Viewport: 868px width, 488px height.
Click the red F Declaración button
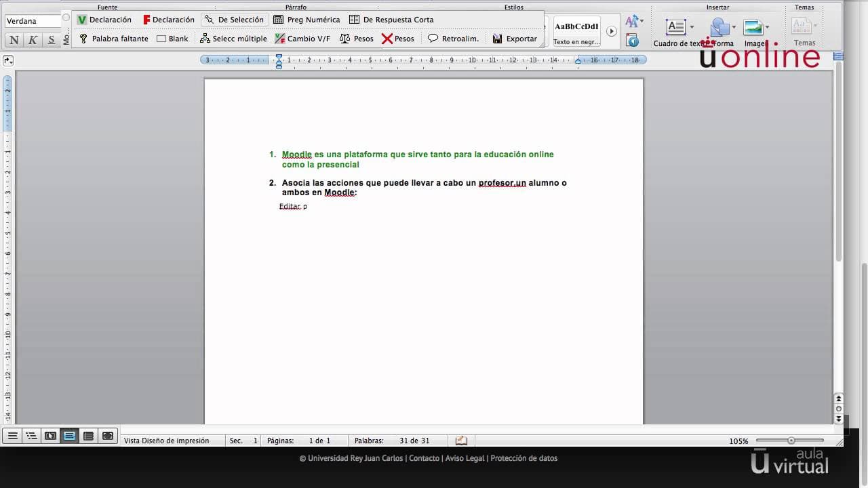(169, 20)
